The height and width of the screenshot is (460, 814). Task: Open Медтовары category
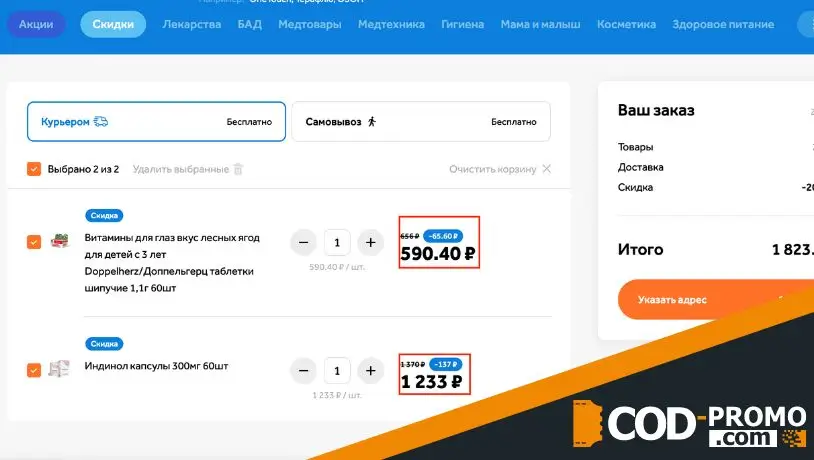tap(310, 24)
